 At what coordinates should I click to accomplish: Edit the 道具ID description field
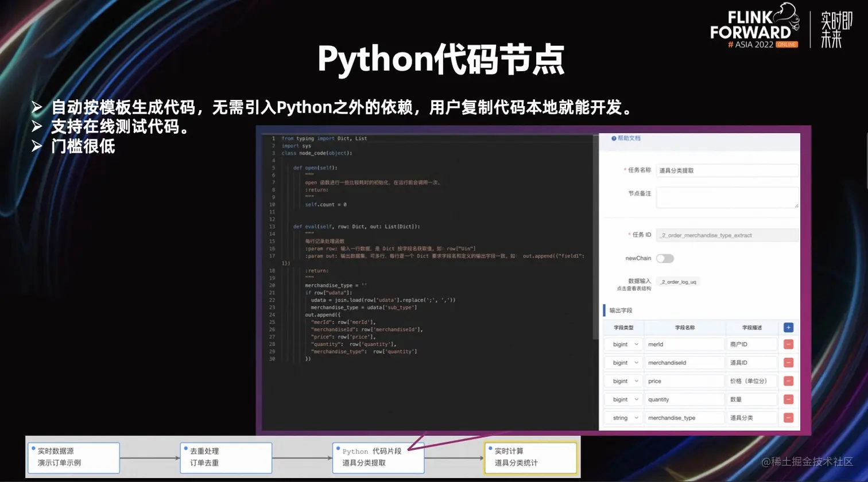752,363
